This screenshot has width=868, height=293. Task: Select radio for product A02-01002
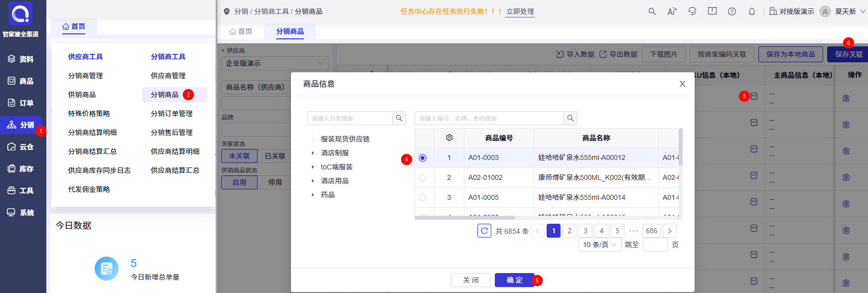pos(423,178)
